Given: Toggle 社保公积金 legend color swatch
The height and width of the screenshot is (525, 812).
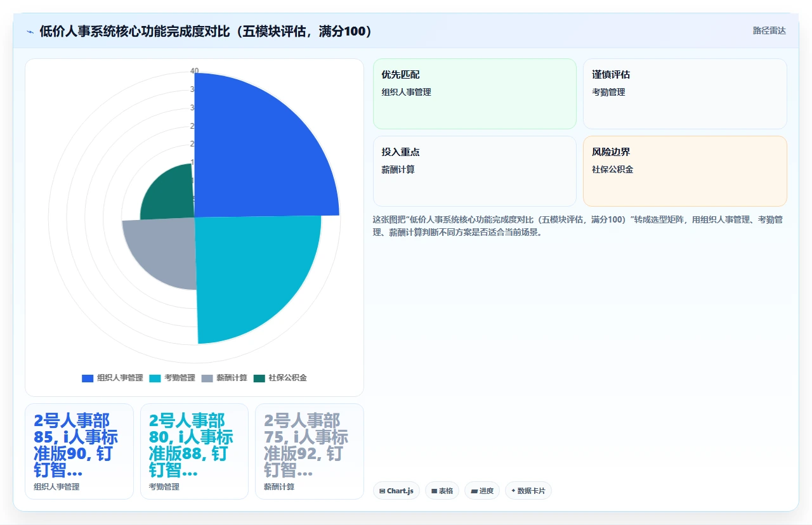Looking at the screenshot, I should click(259, 378).
